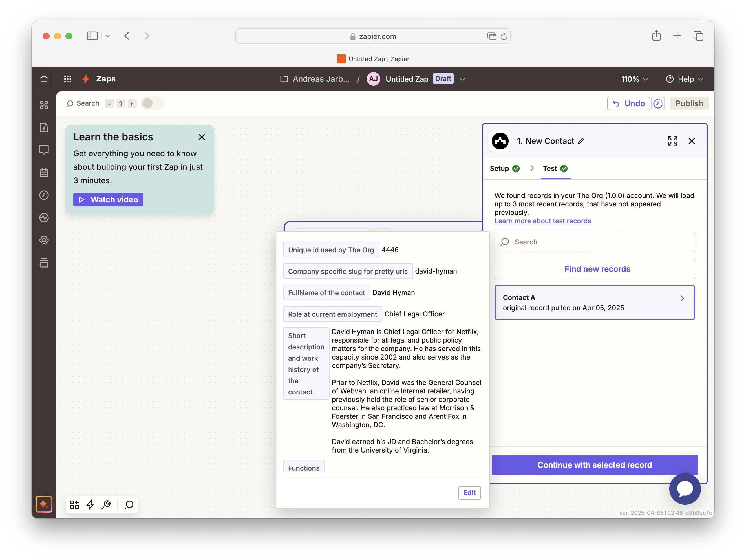Open the zap details file icon in sidebar

(44, 127)
